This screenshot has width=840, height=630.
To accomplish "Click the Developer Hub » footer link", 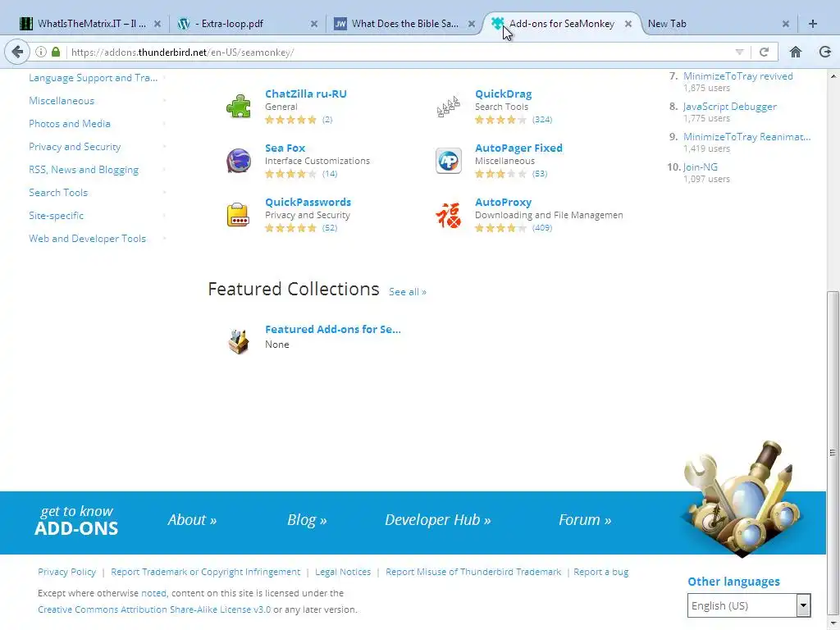I will click(x=438, y=519).
